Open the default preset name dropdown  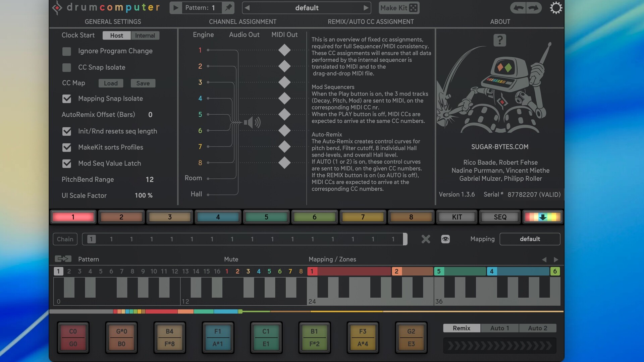point(307,8)
